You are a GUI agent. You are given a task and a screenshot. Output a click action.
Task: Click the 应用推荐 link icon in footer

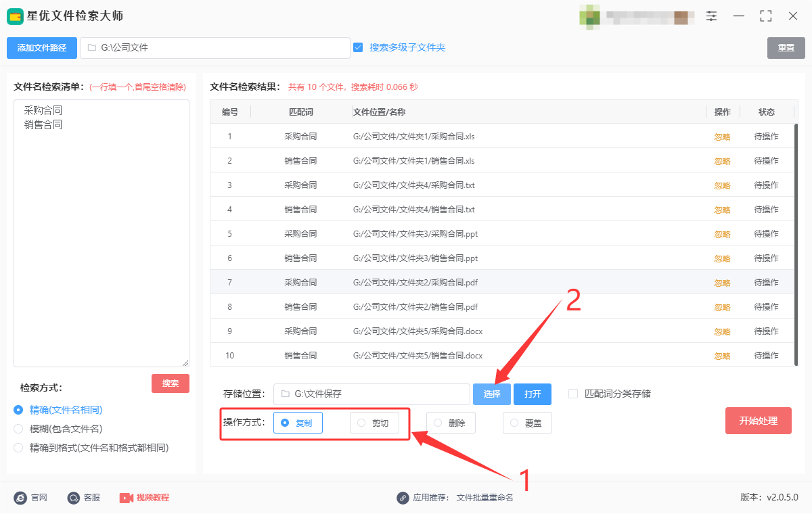403,498
